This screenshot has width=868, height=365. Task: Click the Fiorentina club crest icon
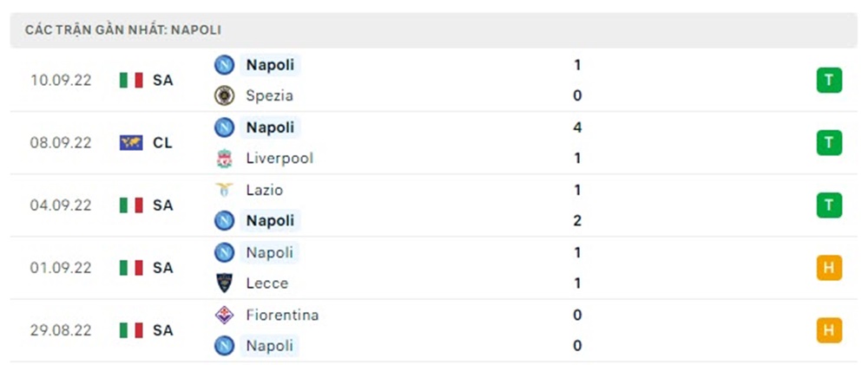click(224, 315)
